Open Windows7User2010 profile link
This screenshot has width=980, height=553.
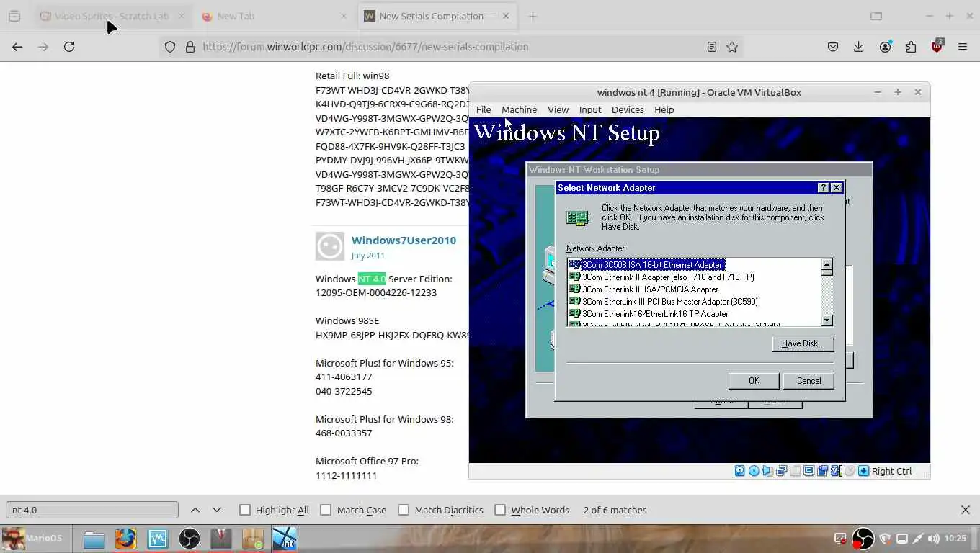tap(404, 240)
